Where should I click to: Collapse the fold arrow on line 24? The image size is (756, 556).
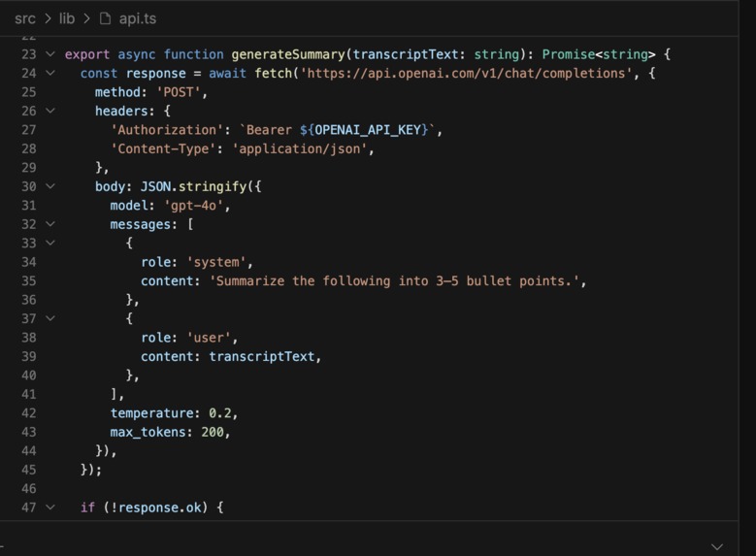(x=50, y=73)
